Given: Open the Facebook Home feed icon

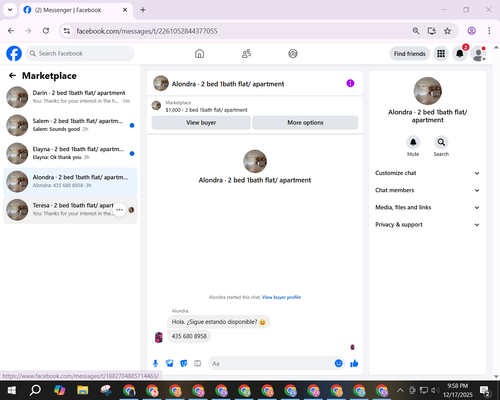Looking at the screenshot, I should (x=199, y=54).
